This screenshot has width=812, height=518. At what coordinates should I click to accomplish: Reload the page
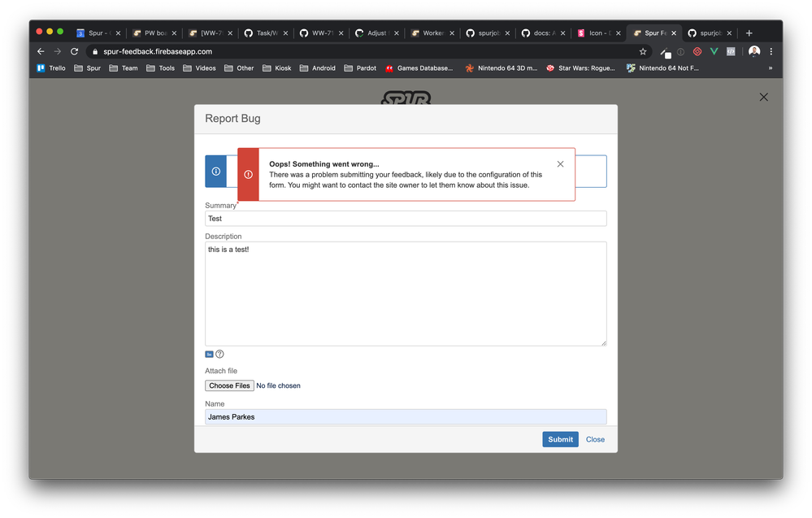point(75,51)
